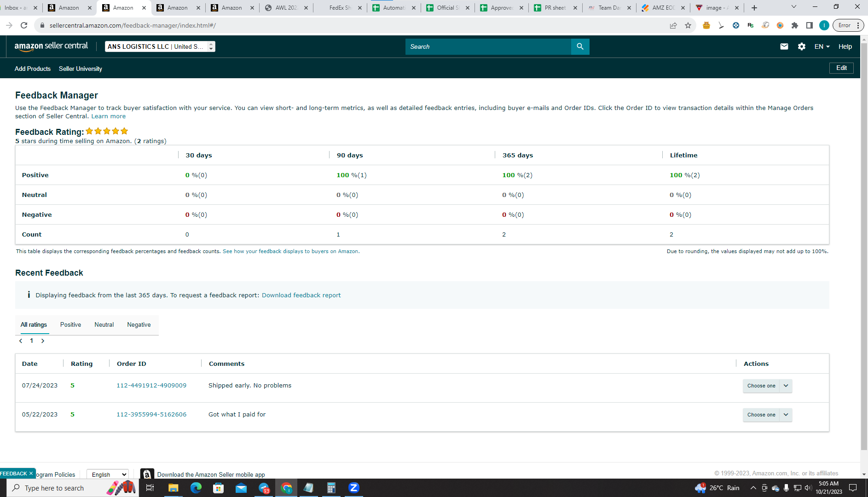Reload the page with the refresh icon

(x=24, y=25)
